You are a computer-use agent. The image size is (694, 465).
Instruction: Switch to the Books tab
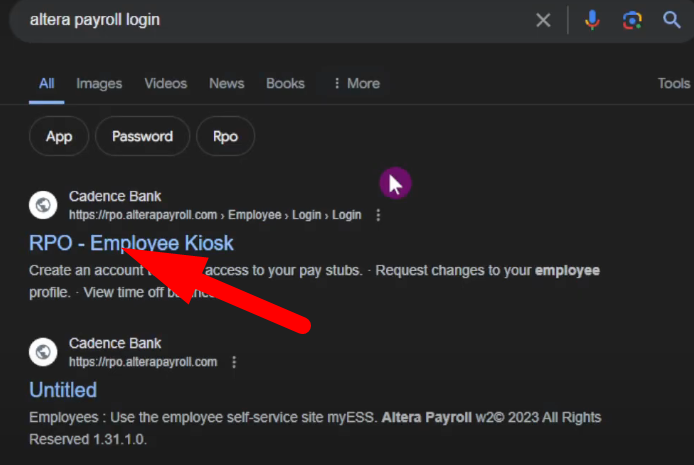click(x=285, y=84)
